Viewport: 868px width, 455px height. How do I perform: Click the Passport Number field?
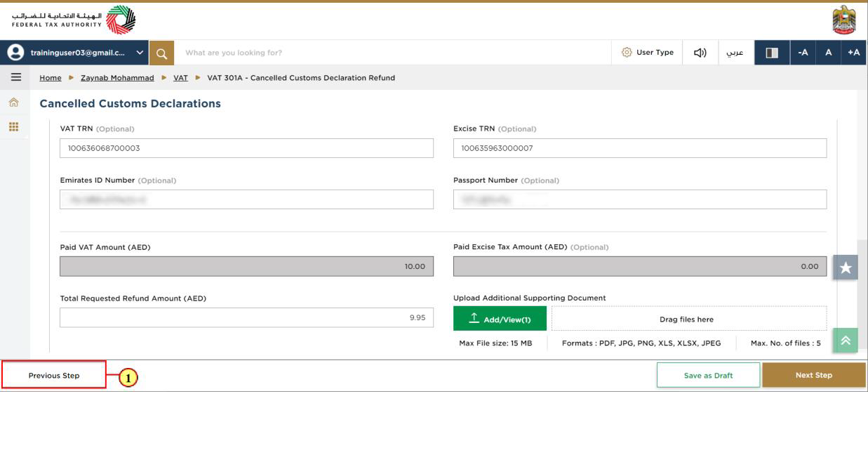[640, 199]
